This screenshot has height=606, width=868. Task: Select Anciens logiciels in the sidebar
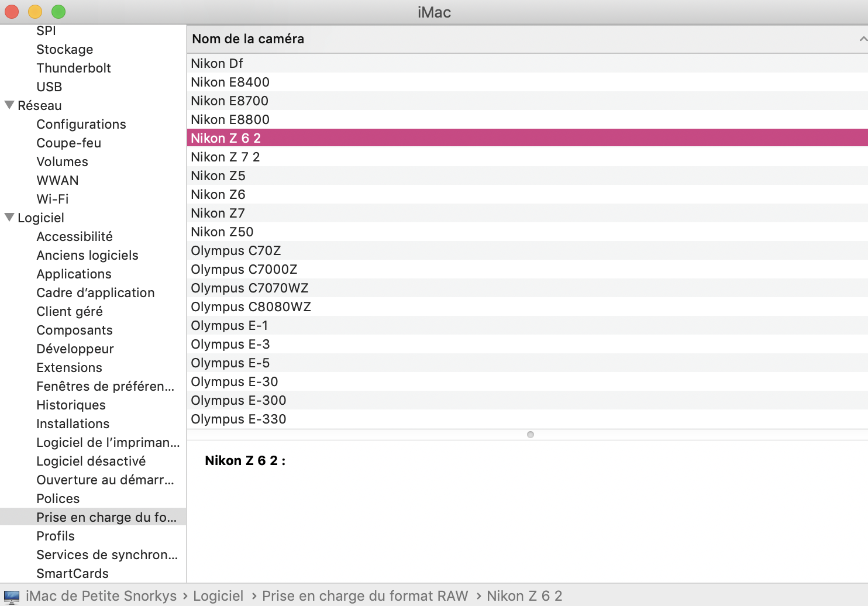point(88,255)
